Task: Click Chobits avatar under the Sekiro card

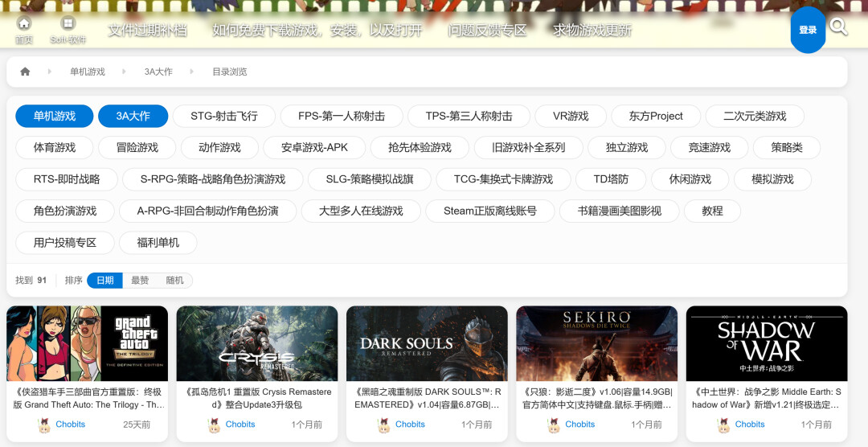Action: (554, 424)
